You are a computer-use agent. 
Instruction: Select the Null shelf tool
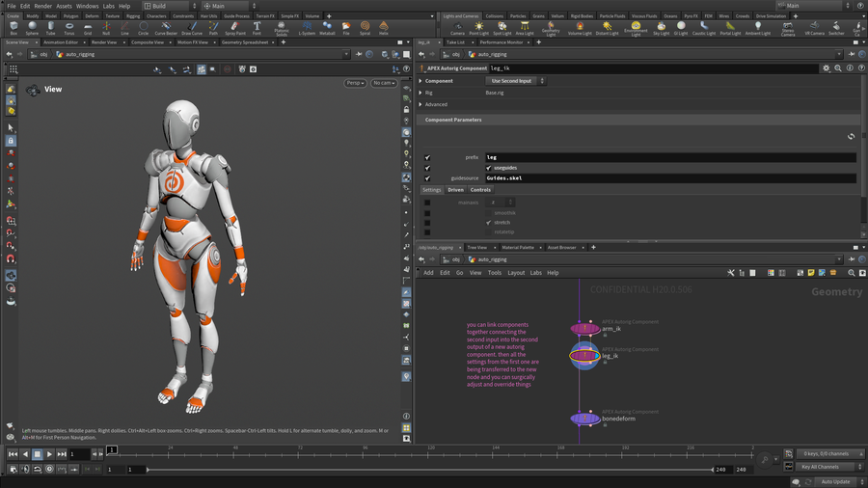click(x=106, y=28)
